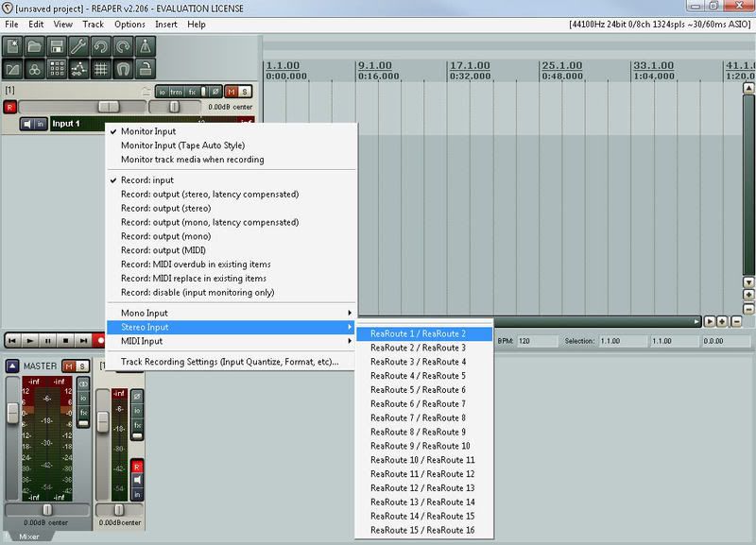Viewport: 756px width, 545px height.
Task: Click the track 1 fx button
Action: [192, 92]
